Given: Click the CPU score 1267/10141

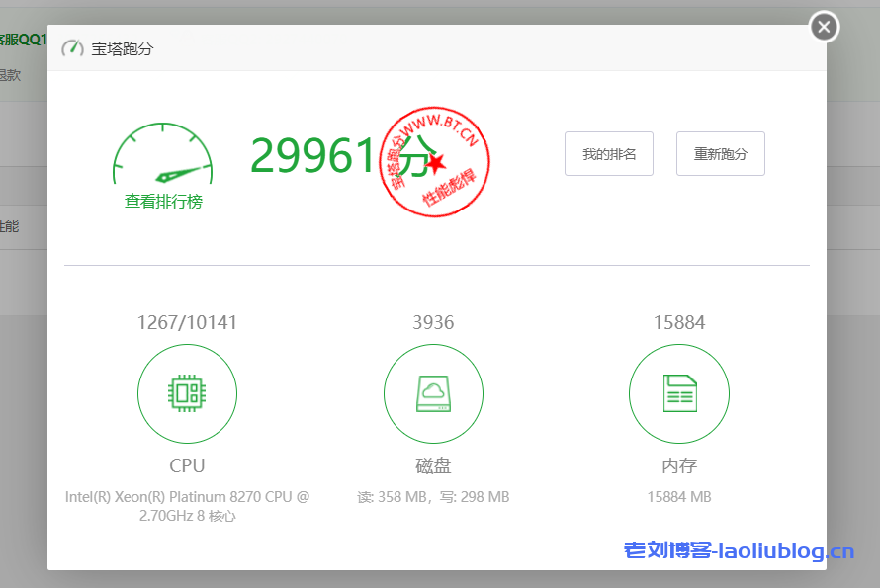Looking at the screenshot, I should click(x=187, y=322).
